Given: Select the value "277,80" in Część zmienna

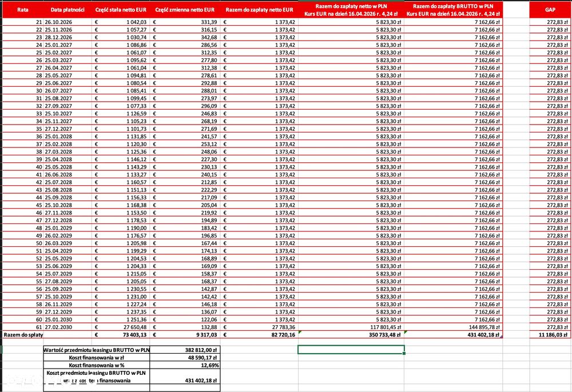Looking at the screenshot, I should (185, 60).
